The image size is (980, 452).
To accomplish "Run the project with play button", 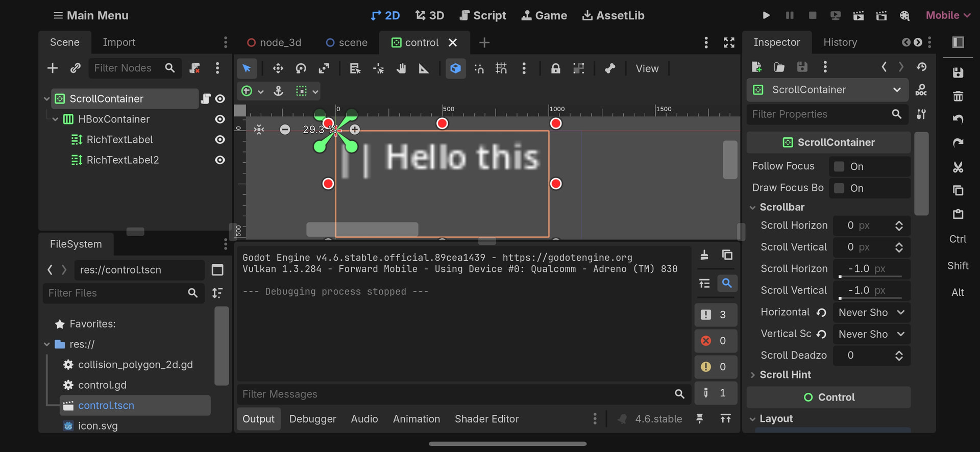I will (x=766, y=15).
